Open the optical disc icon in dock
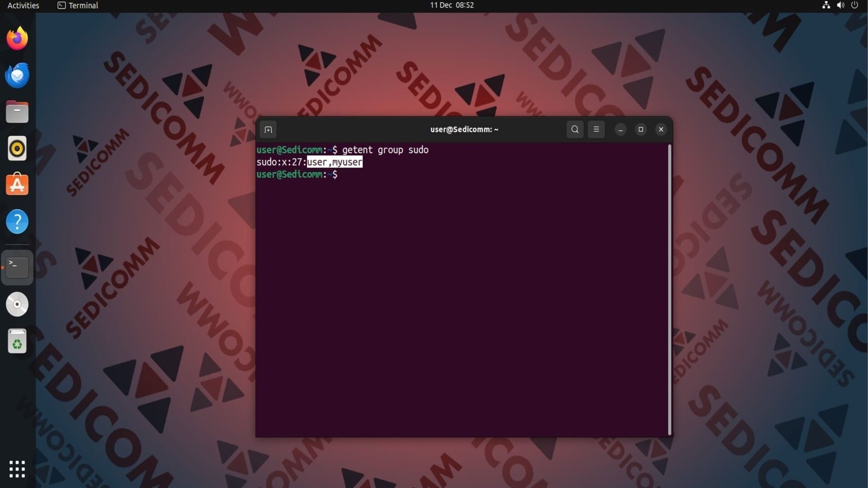This screenshot has width=868, height=488. (17, 304)
